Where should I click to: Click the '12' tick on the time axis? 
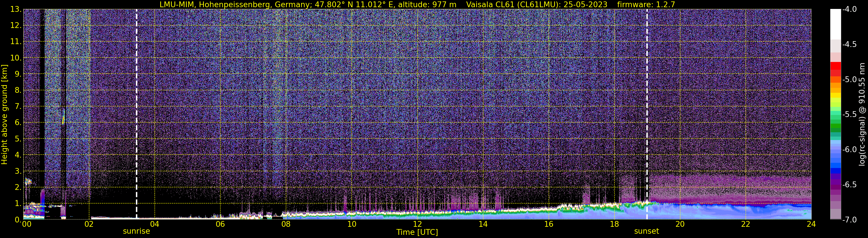pyautogui.click(x=417, y=224)
